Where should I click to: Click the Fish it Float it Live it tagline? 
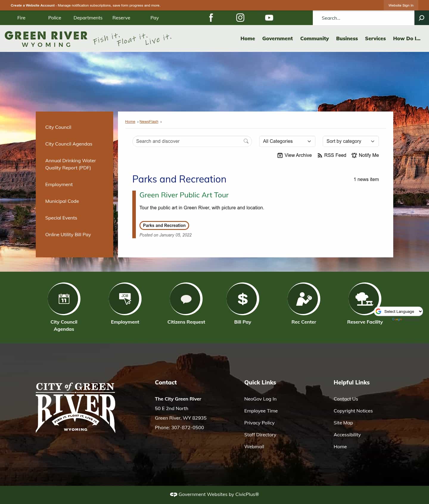tap(132, 39)
